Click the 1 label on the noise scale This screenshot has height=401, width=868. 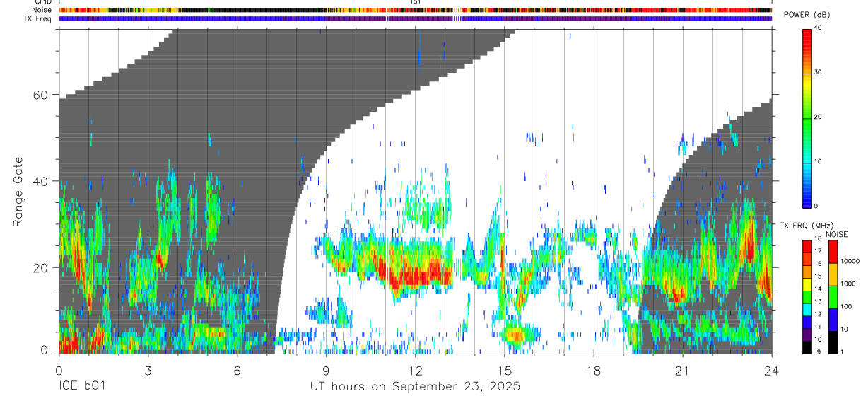pyautogui.click(x=841, y=351)
